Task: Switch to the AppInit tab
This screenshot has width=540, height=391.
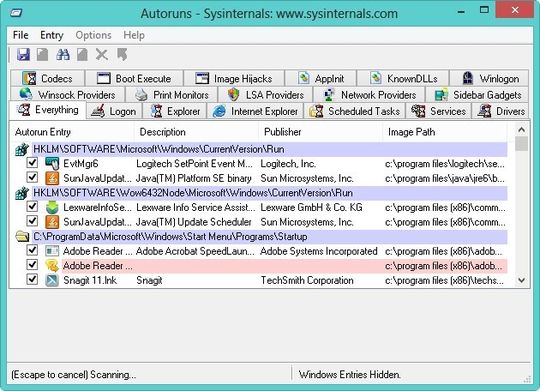Action: 321,78
